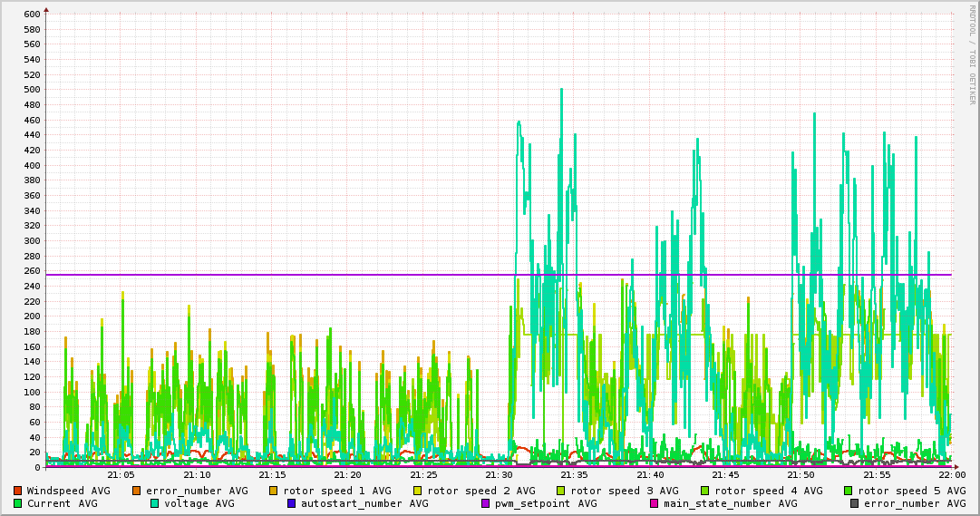Image resolution: width=980 pixels, height=516 pixels.
Task: Select the teal voltage AVG legend swatch
Action: (155, 503)
